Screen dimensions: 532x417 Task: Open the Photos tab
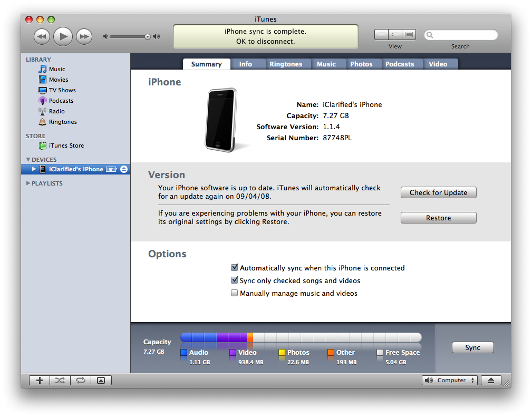pyautogui.click(x=361, y=64)
